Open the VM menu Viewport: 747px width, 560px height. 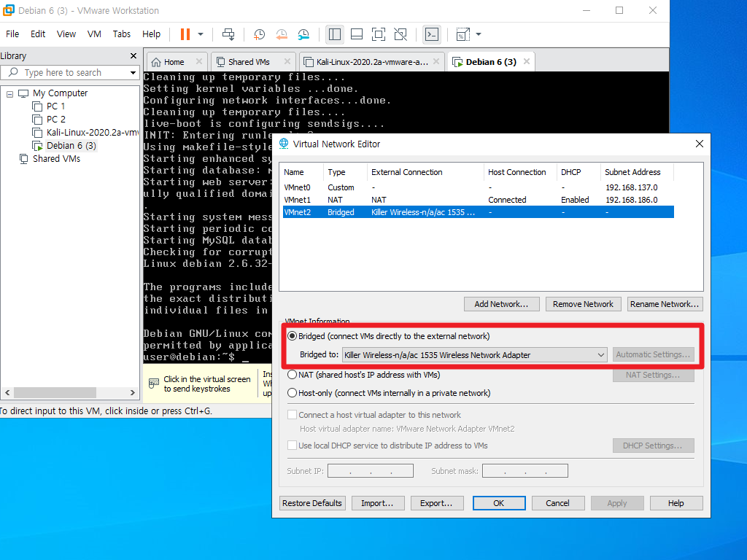[94, 34]
